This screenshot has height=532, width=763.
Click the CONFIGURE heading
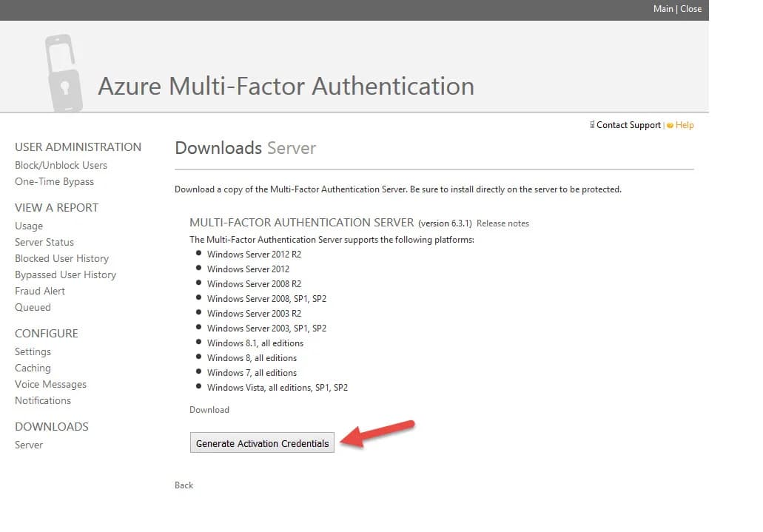46,334
